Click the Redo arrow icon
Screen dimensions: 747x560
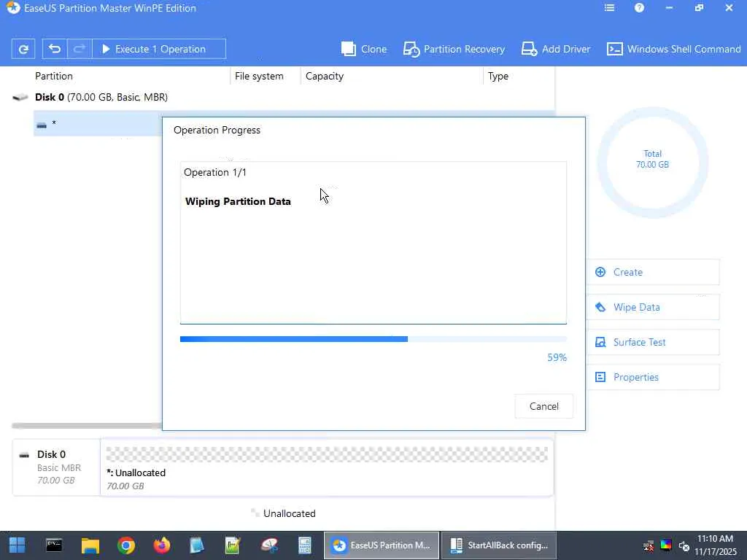pos(80,49)
